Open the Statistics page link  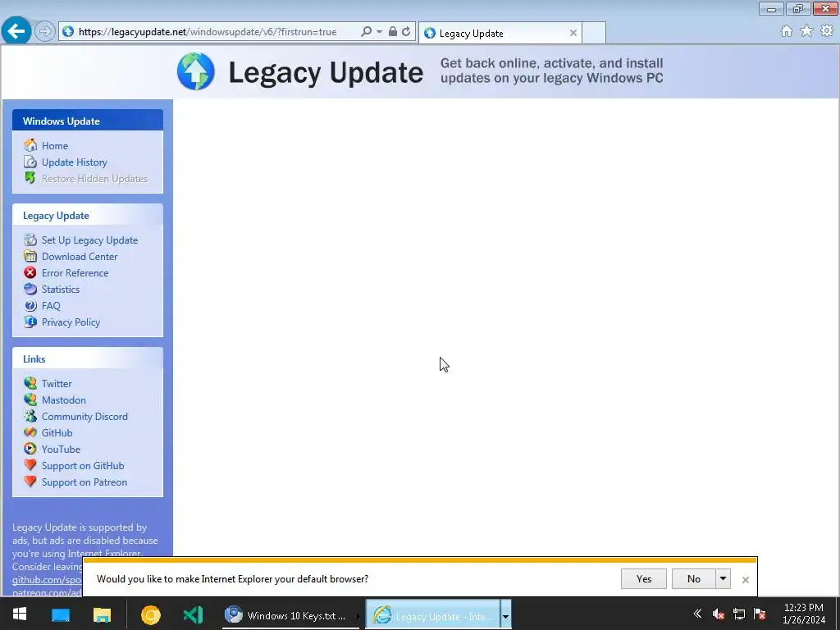pyautogui.click(x=61, y=290)
